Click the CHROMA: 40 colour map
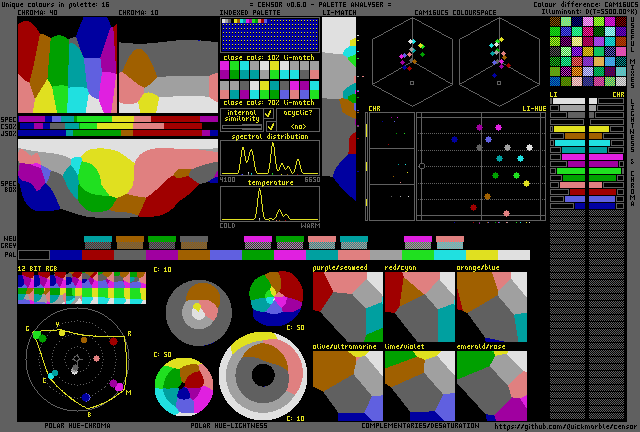 coord(67,65)
